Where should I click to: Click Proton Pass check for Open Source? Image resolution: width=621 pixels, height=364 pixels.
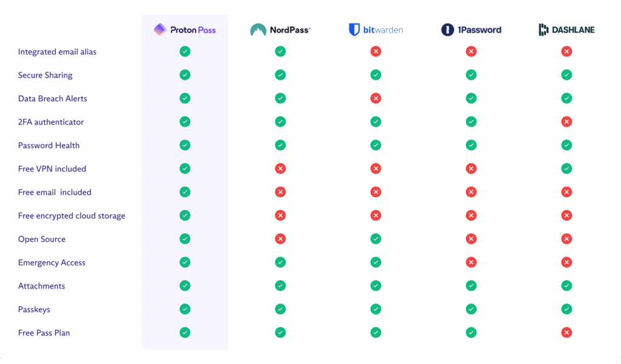pyautogui.click(x=185, y=239)
